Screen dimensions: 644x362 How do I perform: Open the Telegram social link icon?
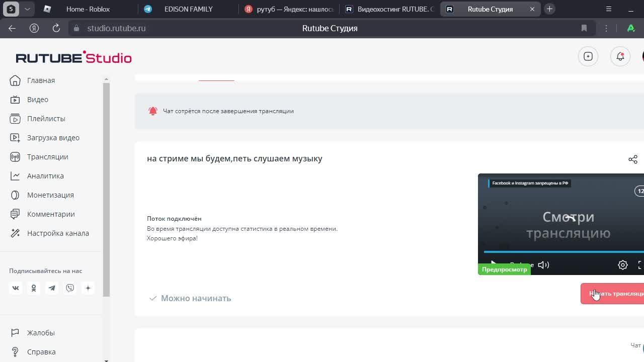tap(52, 288)
